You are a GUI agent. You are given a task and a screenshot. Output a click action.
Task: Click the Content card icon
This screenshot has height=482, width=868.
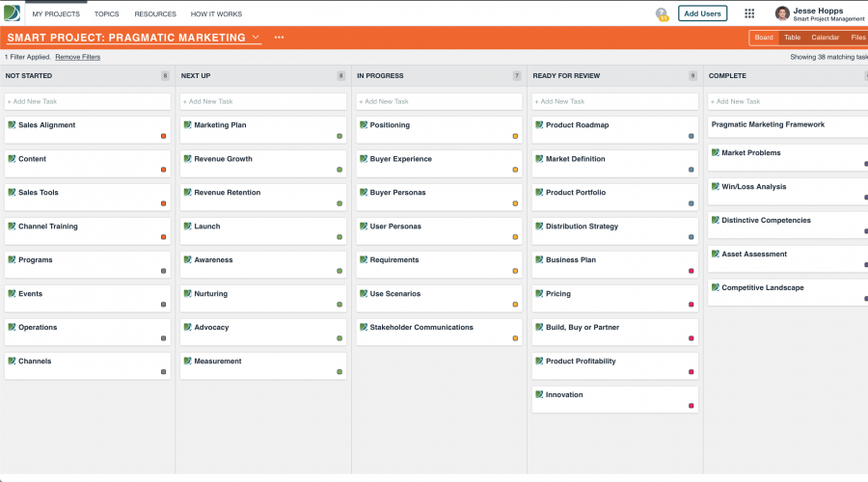click(12, 158)
